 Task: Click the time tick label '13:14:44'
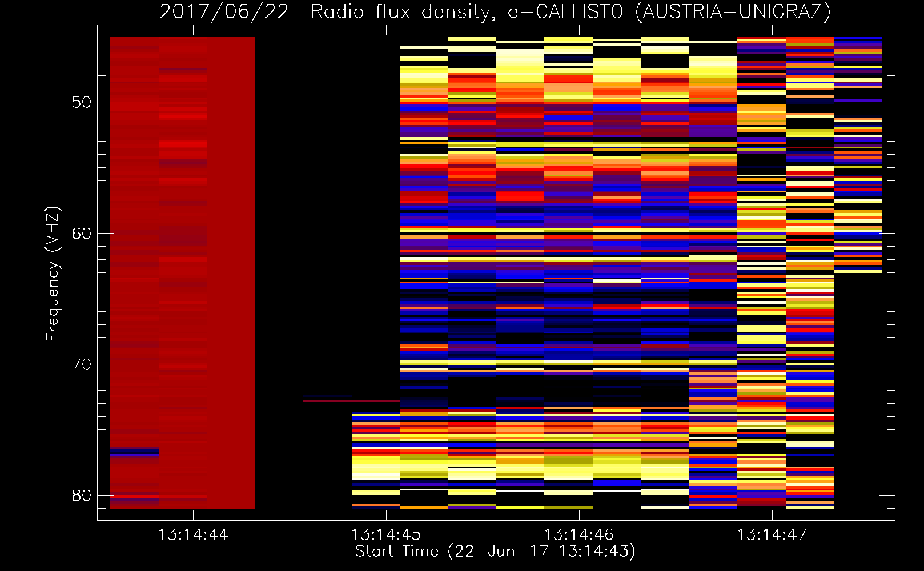pyautogui.click(x=193, y=535)
